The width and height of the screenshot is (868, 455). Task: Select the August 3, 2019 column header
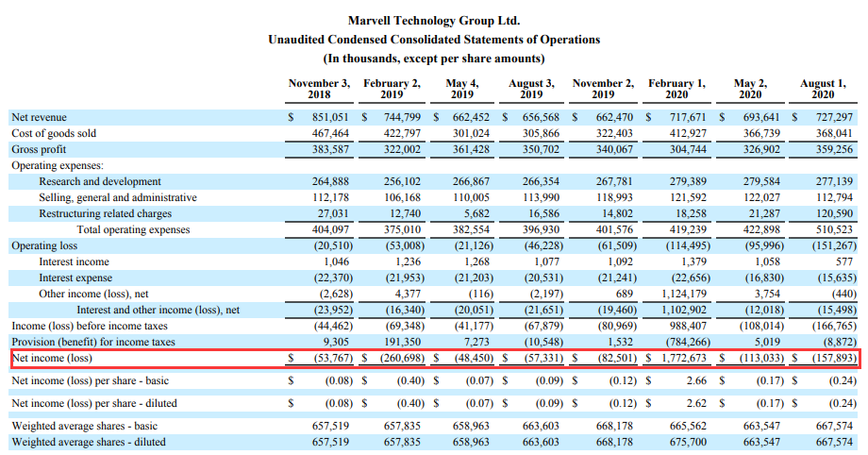[531, 89]
